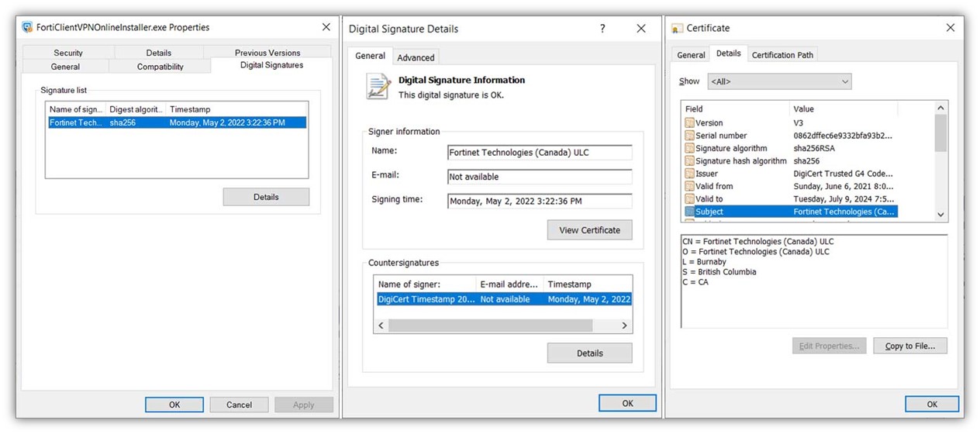Select the General tab in Properties window
This screenshot has height=434, width=980.
point(65,67)
